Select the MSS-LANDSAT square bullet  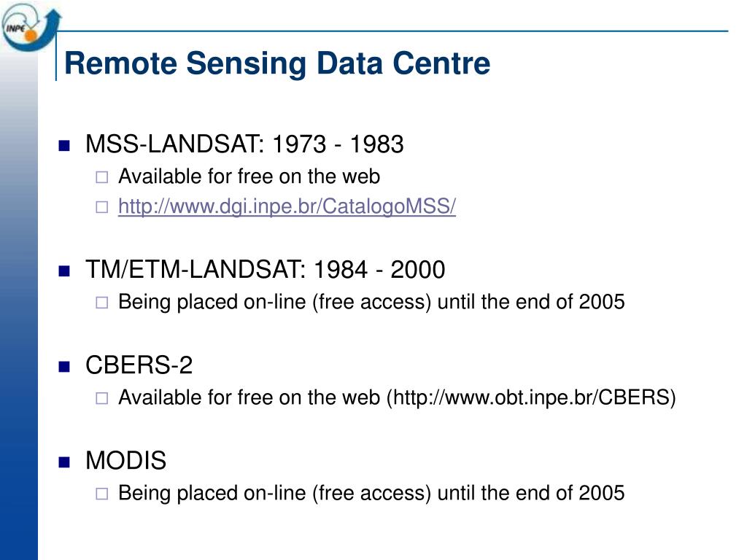[x=64, y=145]
